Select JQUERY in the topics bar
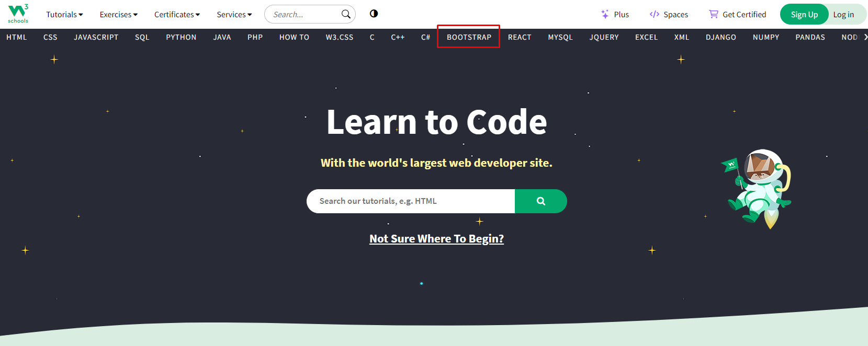Viewport: 868px width, 346px height. click(604, 37)
